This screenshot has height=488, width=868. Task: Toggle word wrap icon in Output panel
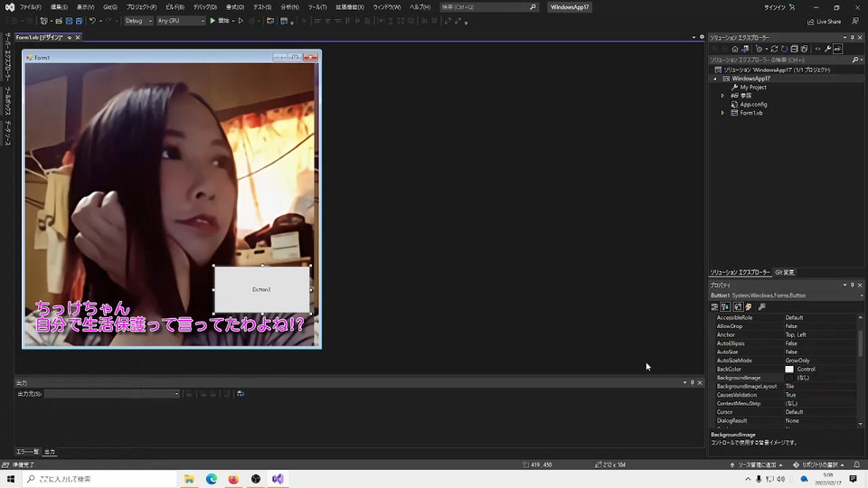click(241, 393)
